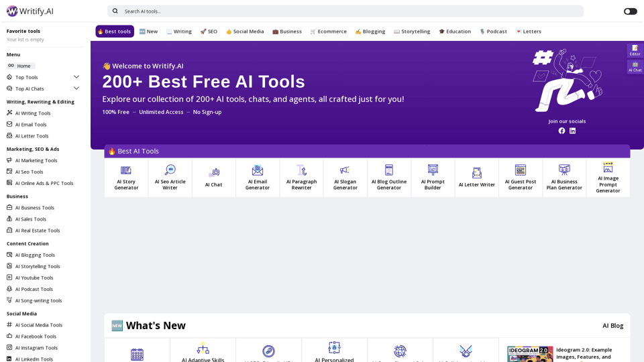Viewport: 644px width, 362px height.
Task: Switch to the Ecommerce tab
Action: [329, 32]
